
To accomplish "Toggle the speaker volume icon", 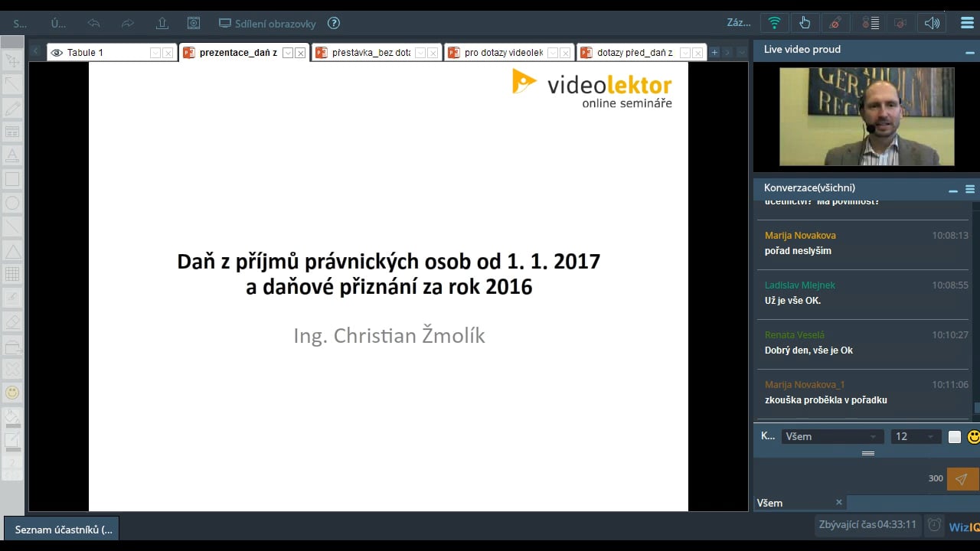I will (932, 23).
